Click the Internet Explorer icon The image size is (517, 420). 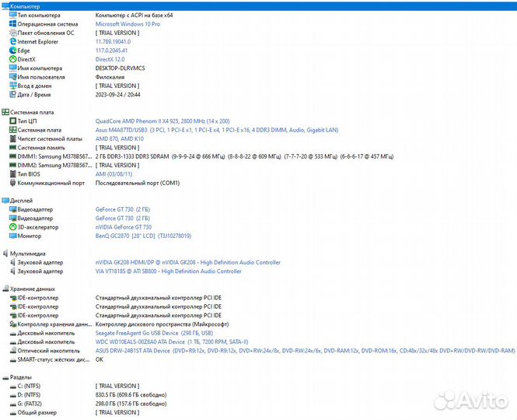pyautogui.click(x=12, y=41)
